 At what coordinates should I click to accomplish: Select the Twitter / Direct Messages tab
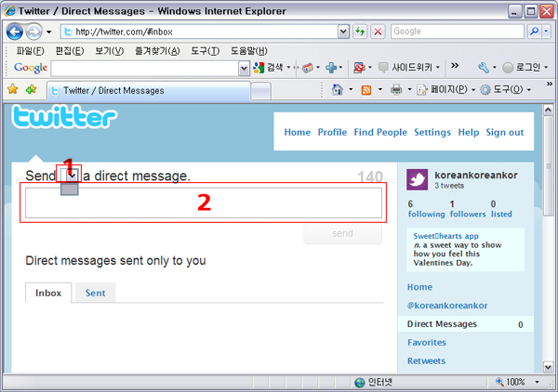point(149,91)
